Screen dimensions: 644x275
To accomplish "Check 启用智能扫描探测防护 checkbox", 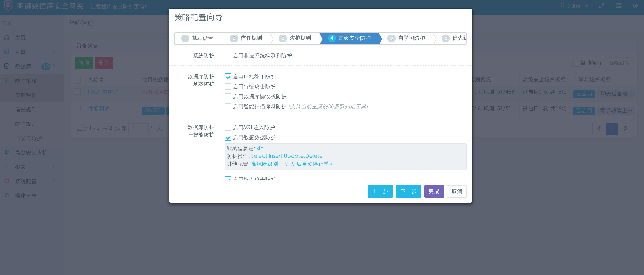I will (x=228, y=106).
